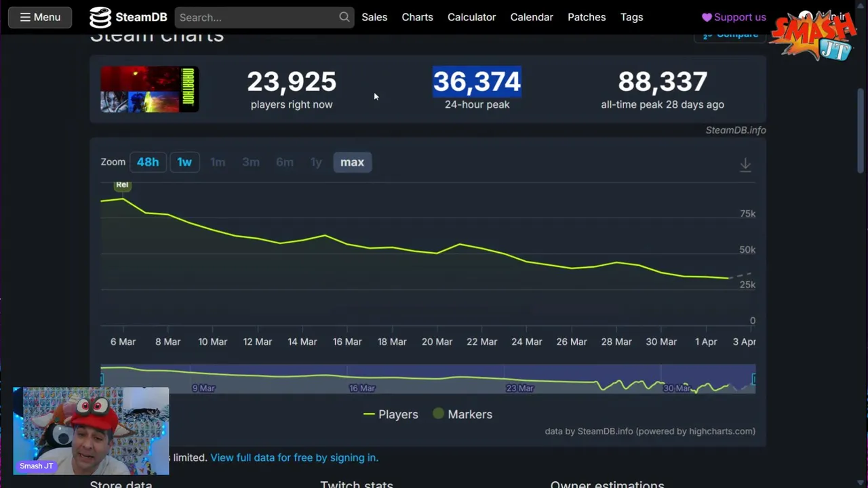Open the Calculator nav item
This screenshot has height=488, width=868.
[x=471, y=17]
